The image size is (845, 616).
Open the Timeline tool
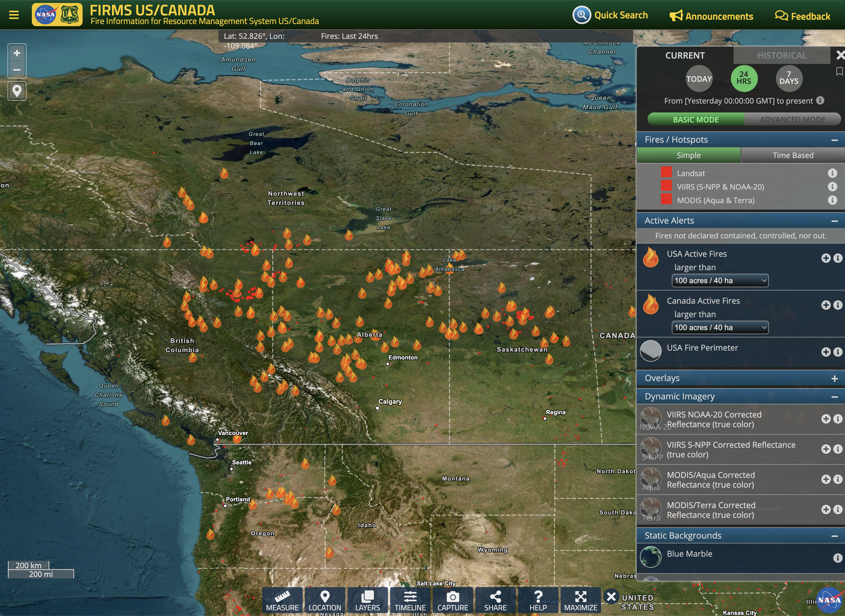pyautogui.click(x=410, y=600)
